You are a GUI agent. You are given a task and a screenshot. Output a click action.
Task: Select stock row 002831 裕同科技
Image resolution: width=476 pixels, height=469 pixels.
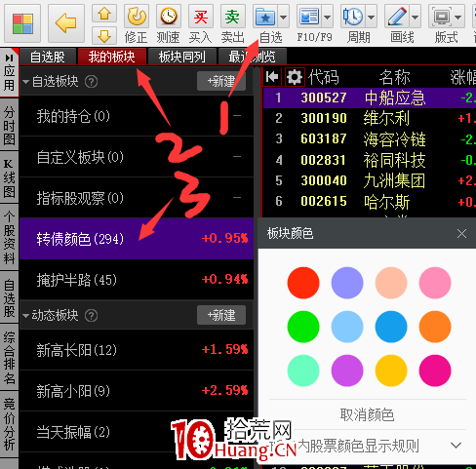[370, 160]
